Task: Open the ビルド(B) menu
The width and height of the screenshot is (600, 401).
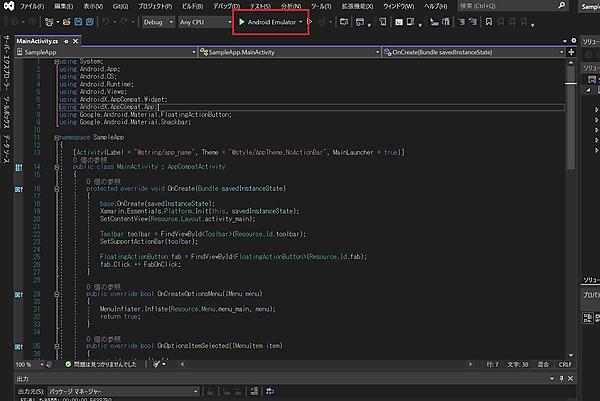Action: (191, 6)
